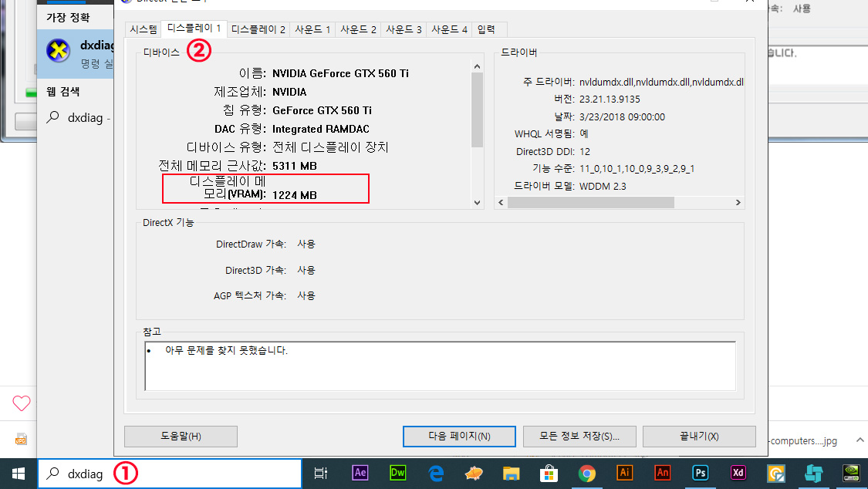Open the JPG file icon at the bottom left
868x489 pixels.
point(21,440)
